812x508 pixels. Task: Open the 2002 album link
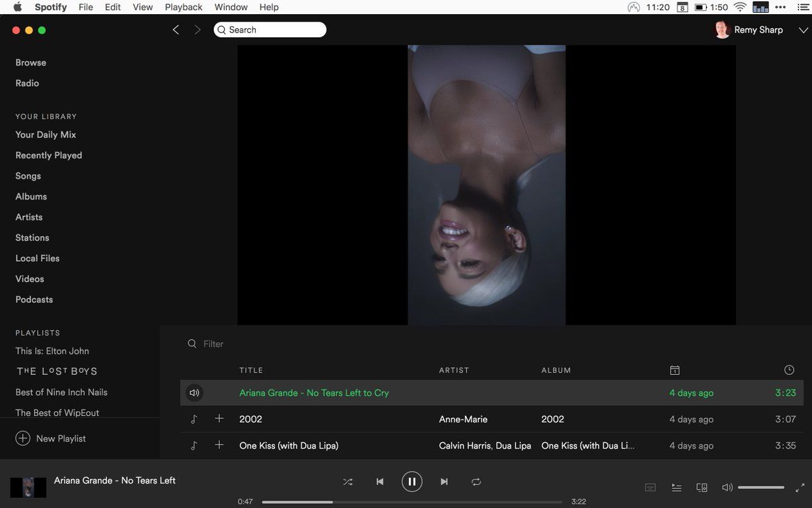point(553,419)
